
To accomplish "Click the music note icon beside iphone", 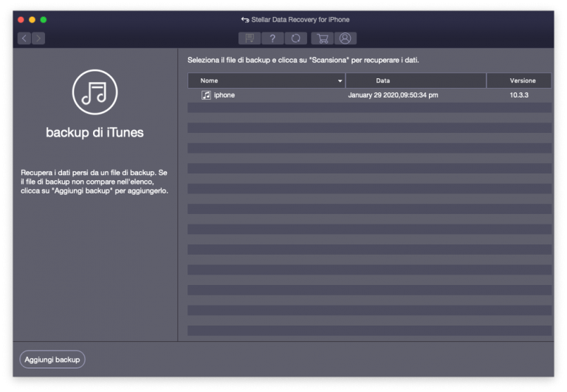I will click(206, 95).
